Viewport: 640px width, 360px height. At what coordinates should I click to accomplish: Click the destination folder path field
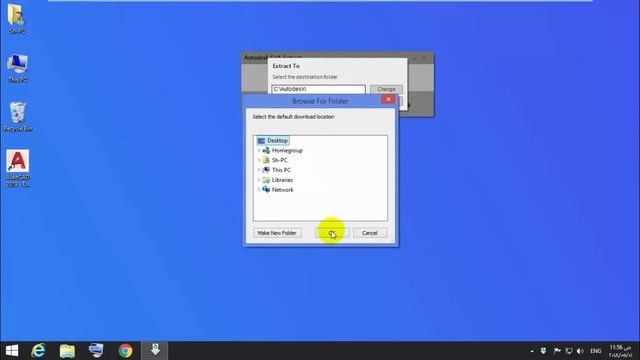318,89
